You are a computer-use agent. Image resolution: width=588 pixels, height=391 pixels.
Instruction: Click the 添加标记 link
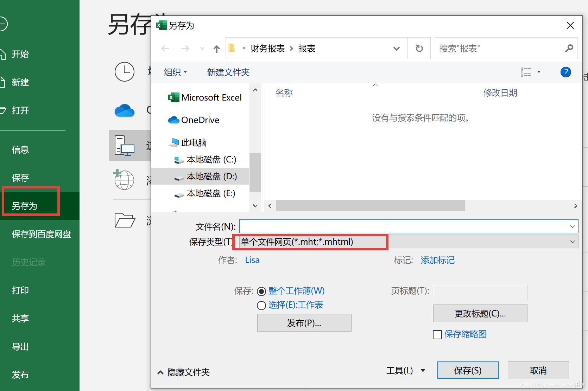pyautogui.click(x=437, y=260)
